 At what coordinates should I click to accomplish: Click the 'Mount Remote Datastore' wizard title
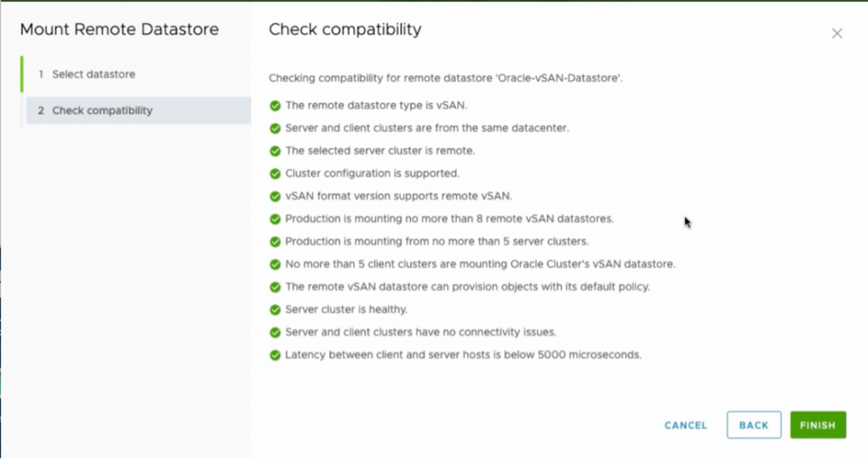120,30
